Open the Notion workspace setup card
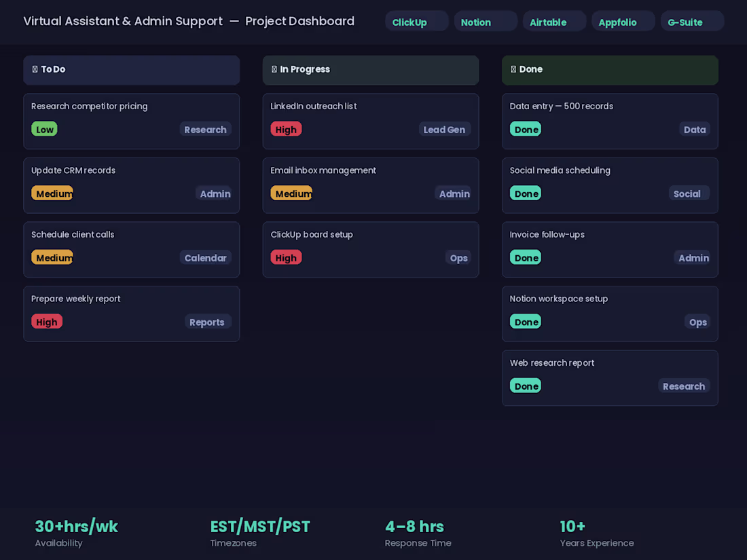This screenshot has width=747, height=560. [x=610, y=314]
